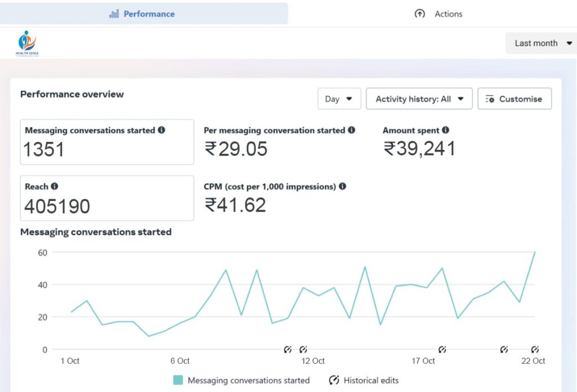Click info icon next to Per messaging conversation started

coord(352,130)
